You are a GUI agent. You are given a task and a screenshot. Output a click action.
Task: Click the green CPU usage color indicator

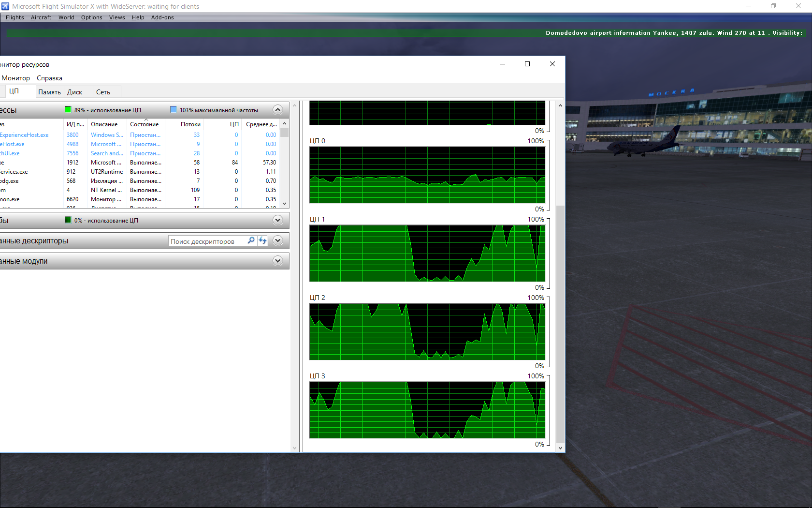(x=68, y=110)
